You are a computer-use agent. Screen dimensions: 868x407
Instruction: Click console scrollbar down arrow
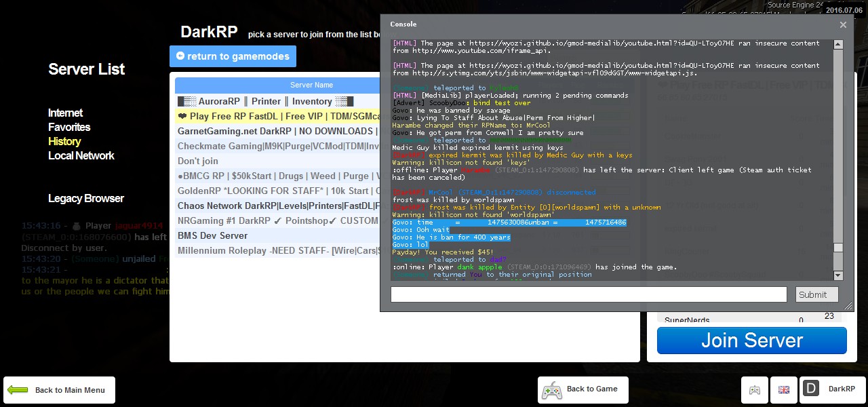tap(838, 275)
